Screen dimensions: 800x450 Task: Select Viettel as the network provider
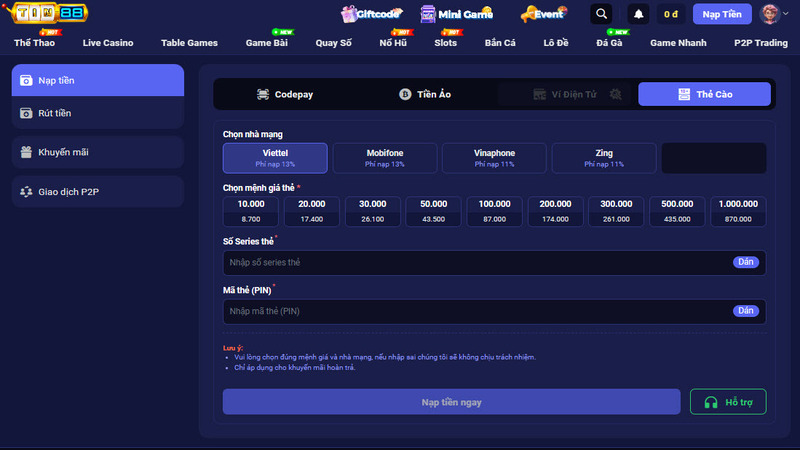point(275,158)
